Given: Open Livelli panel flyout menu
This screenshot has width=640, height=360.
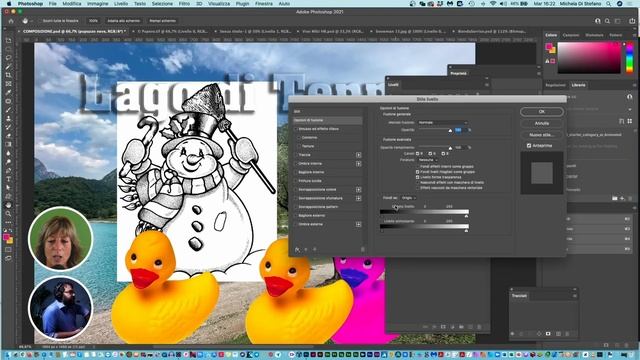Looking at the screenshot, I should click(487, 85).
